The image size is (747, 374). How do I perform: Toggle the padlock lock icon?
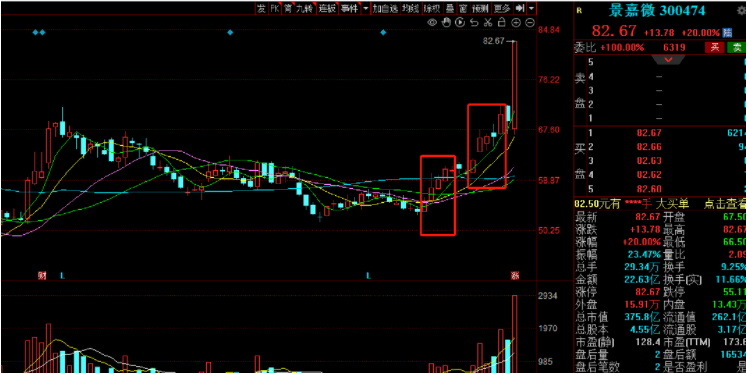[x=501, y=22]
